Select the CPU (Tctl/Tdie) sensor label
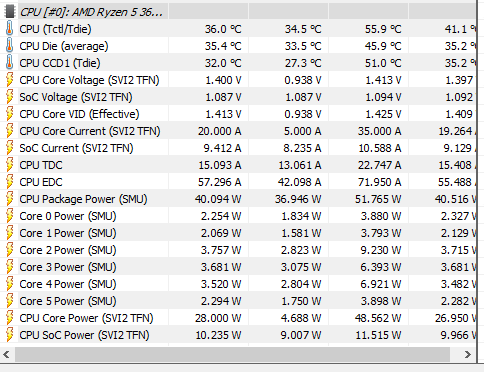Image resolution: width=484 pixels, height=379 pixels. 55,29
